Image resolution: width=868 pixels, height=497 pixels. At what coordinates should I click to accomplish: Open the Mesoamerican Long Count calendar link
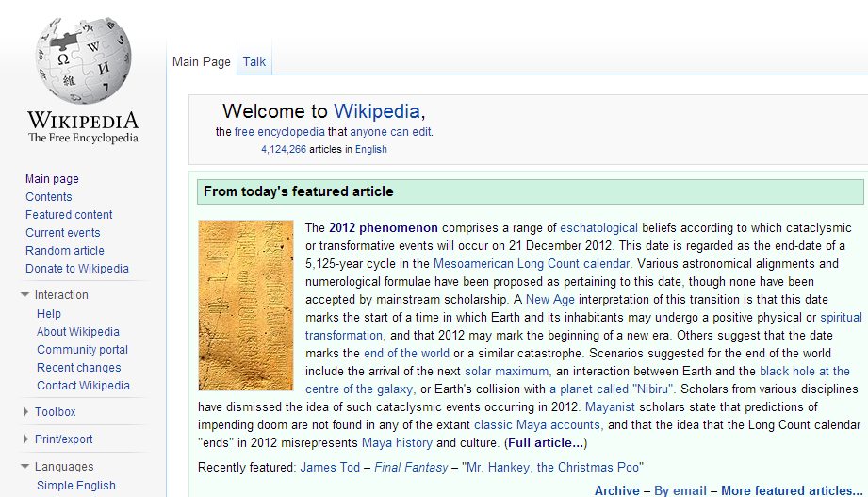tap(532, 264)
